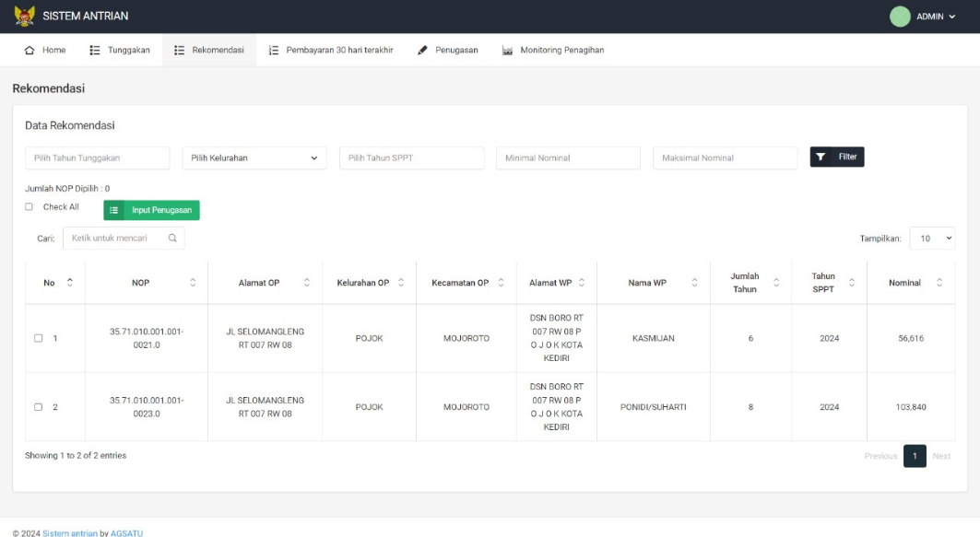
Task: Follow the AGSATU footer link
Action: [x=127, y=533]
